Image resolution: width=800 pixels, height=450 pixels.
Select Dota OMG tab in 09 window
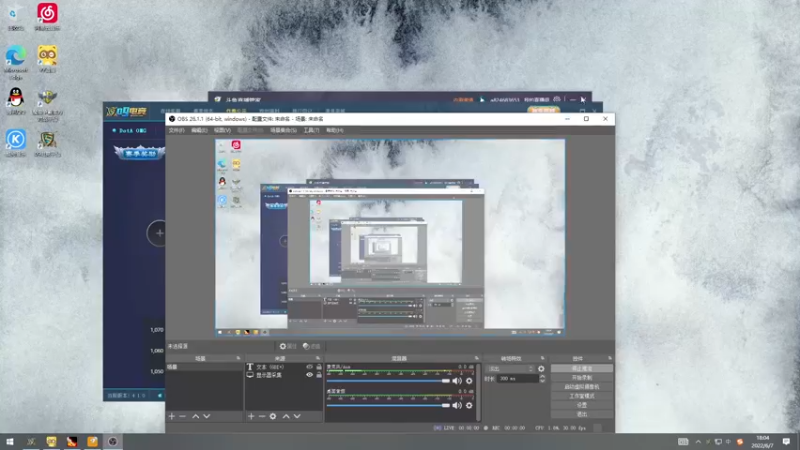(130, 131)
